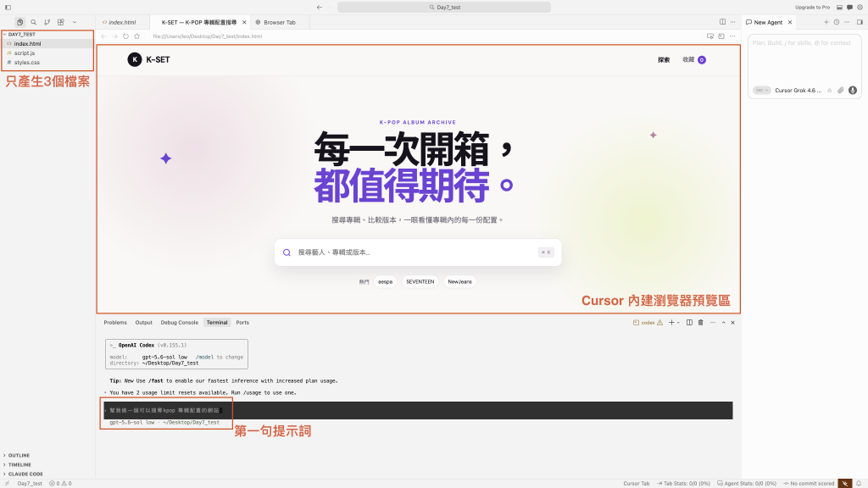Open the Extensions view icon
The width and height of the screenshot is (868, 488).
[61, 22]
